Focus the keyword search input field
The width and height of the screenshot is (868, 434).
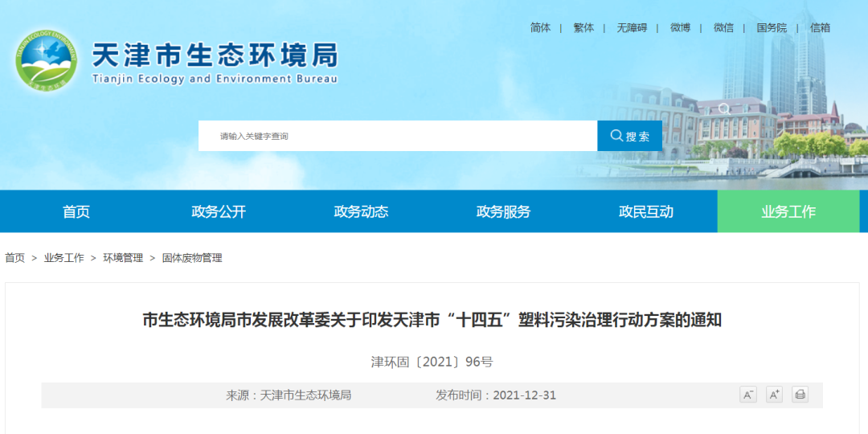click(398, 136)
